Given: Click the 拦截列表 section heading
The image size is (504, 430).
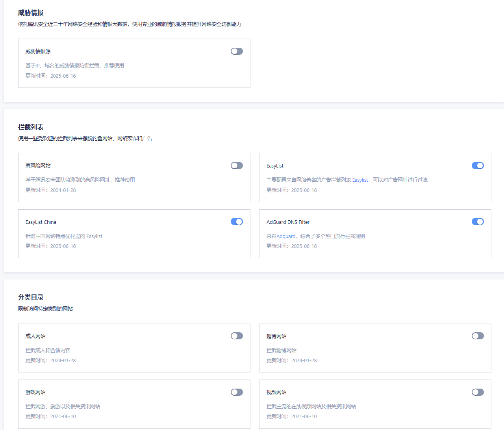Looking at the screenshot, I should coord(31,127).
